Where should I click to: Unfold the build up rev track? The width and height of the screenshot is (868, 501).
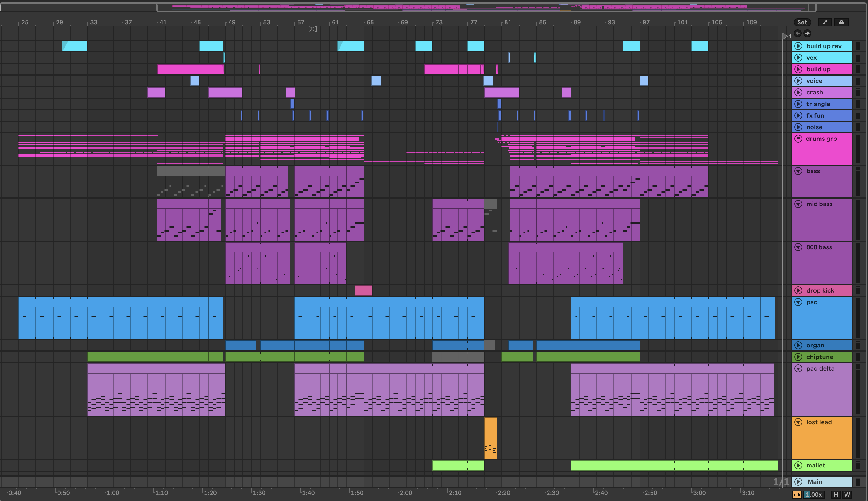[x=799, y=46]
